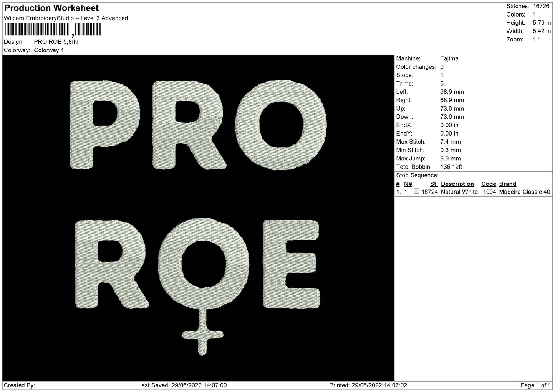Click the Height value 5.79 in

coord(542,23)
